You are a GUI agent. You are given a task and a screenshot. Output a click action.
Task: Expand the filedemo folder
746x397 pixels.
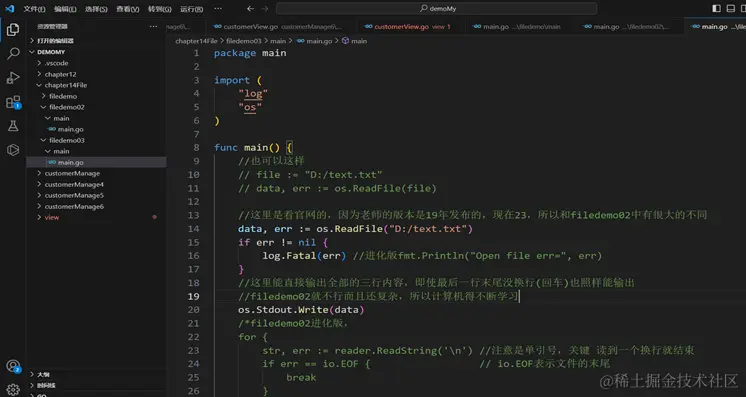96,96
